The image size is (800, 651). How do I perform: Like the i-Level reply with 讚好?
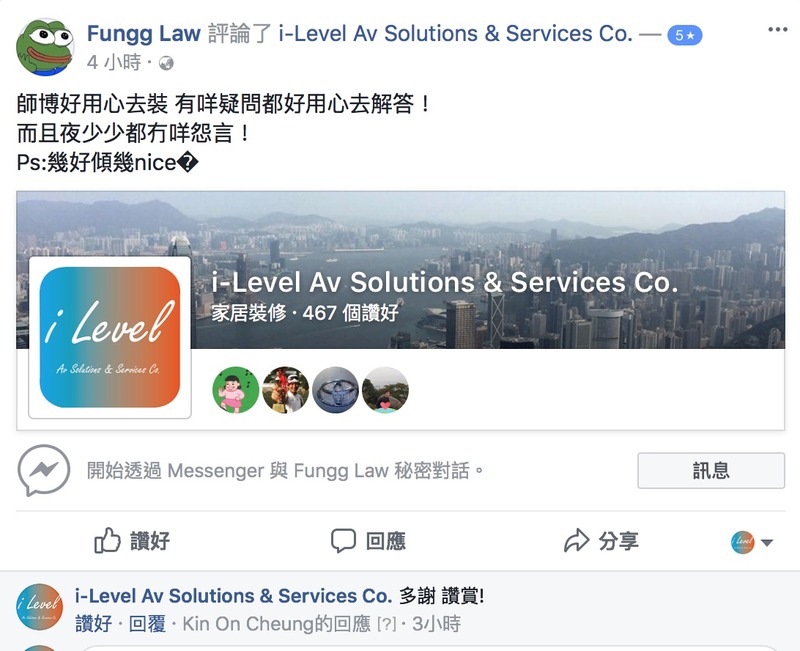point(93,623)
